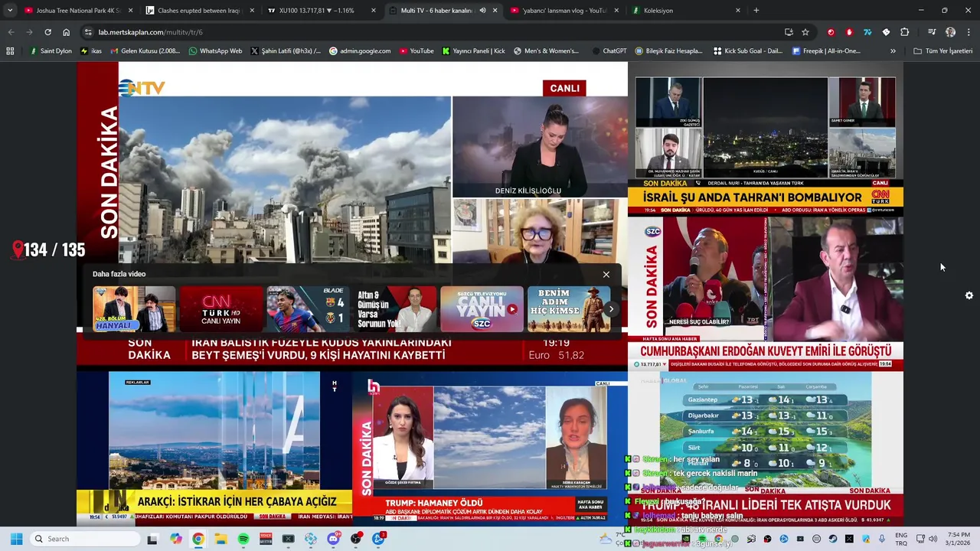Open Kick Sub Goal bookmark
The image size is (980, 551).
(x=748, y=51)
